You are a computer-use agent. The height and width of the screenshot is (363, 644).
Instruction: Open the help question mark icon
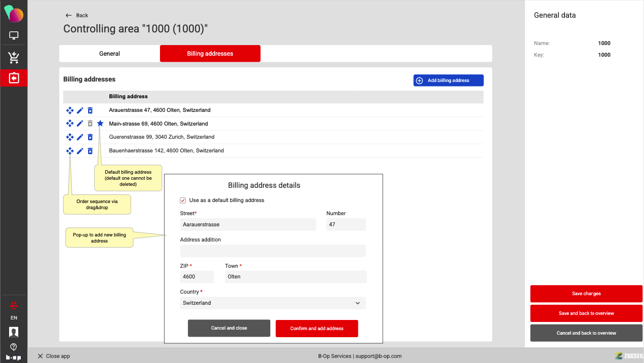[x=14, y=347]
